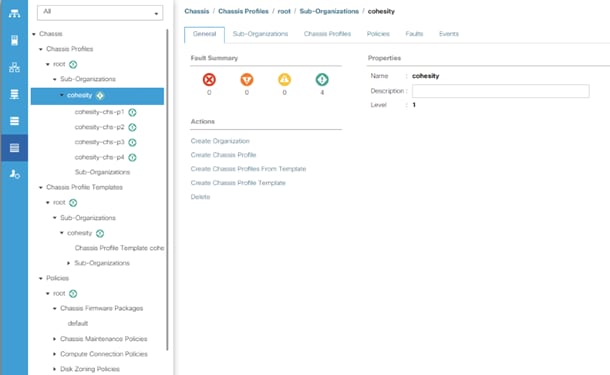Viewport: 610px width, 375px height.
Task: Click status icon on the selected cohesity row
Action: [x=100, y=96]
